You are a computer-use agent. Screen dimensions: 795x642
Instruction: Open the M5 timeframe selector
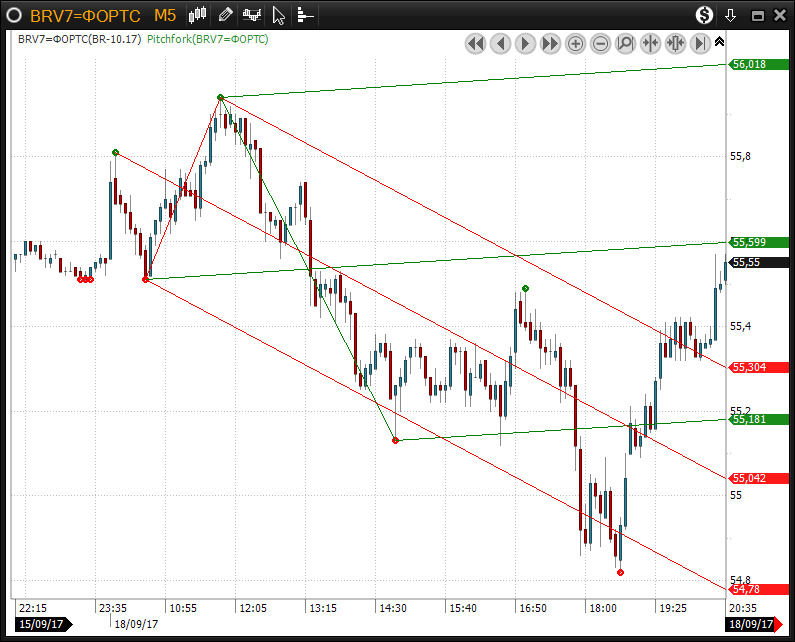[x=168, y=15]
